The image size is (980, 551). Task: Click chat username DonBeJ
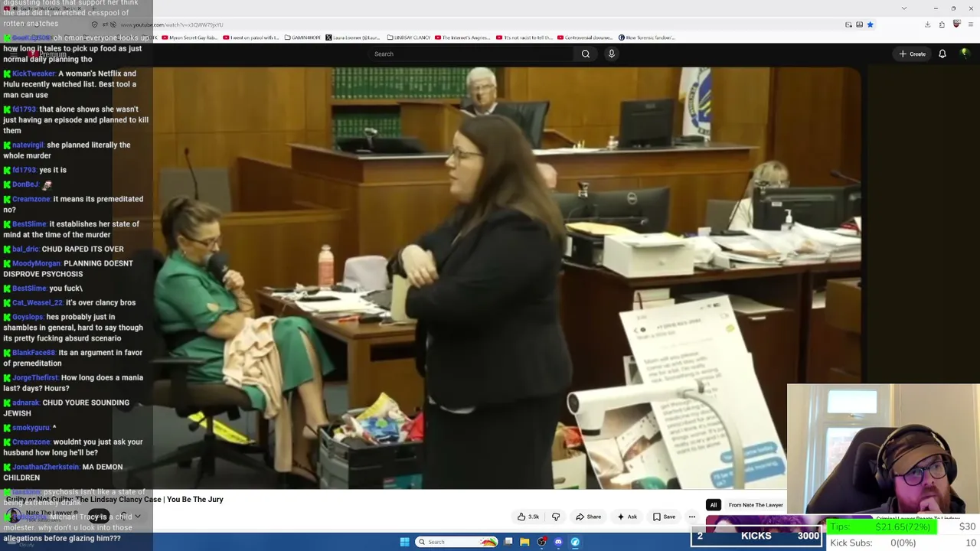pos(25,184)
